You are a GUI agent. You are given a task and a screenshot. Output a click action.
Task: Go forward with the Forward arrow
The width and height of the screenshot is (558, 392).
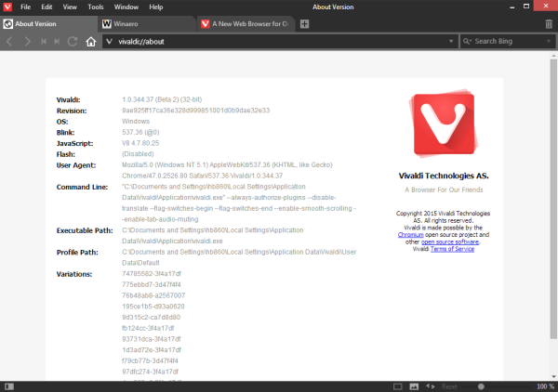(x=27, y=42)
